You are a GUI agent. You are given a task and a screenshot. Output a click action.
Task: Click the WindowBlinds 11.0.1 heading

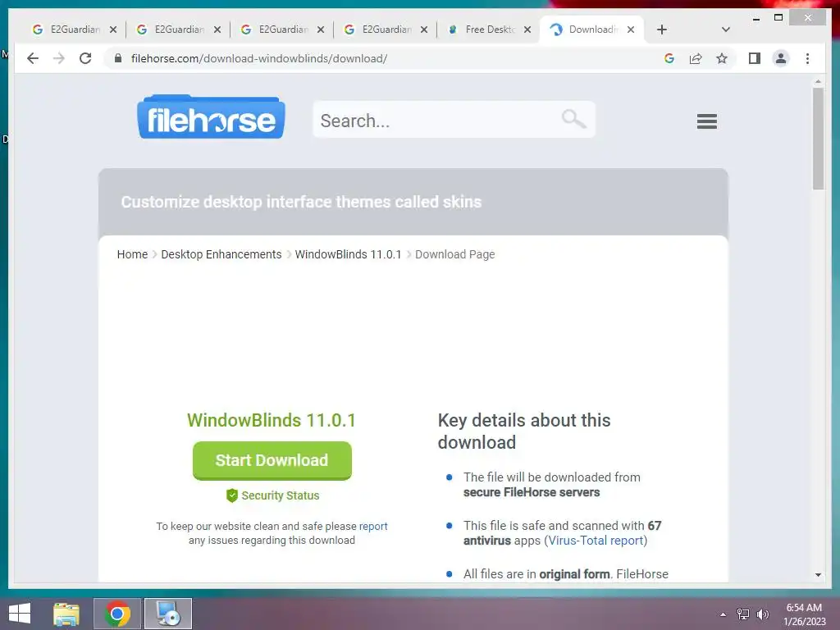(272, 421)
